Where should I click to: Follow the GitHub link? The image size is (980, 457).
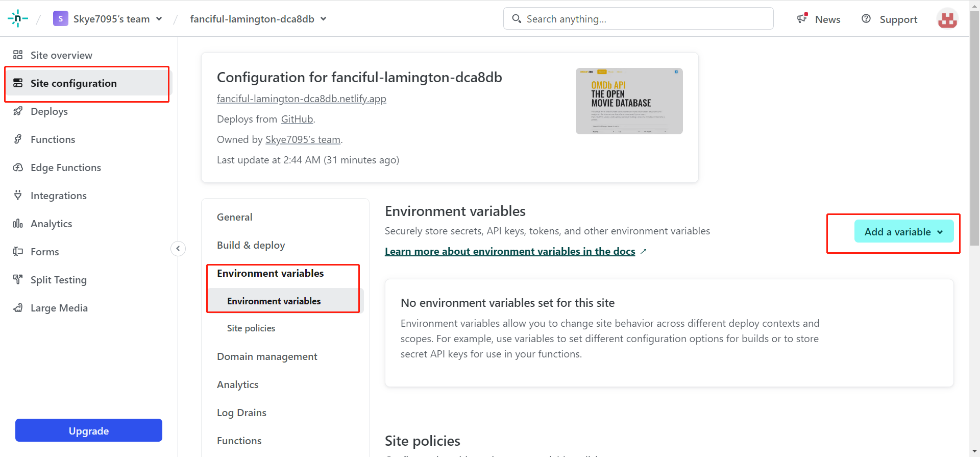297,119
